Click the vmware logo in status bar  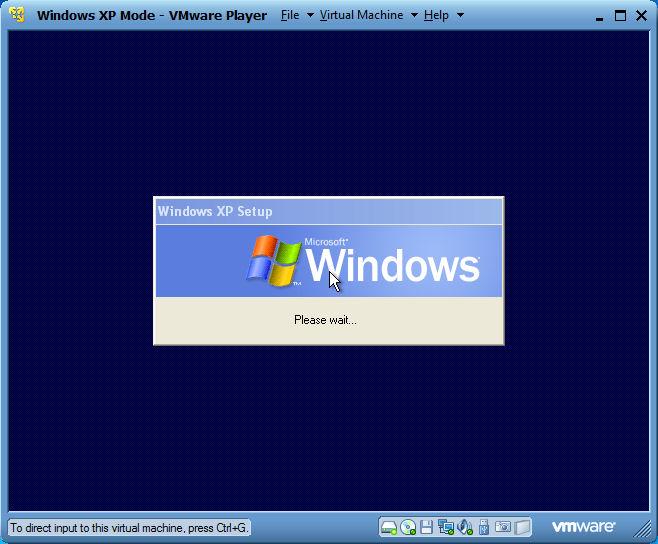point(584,527)
